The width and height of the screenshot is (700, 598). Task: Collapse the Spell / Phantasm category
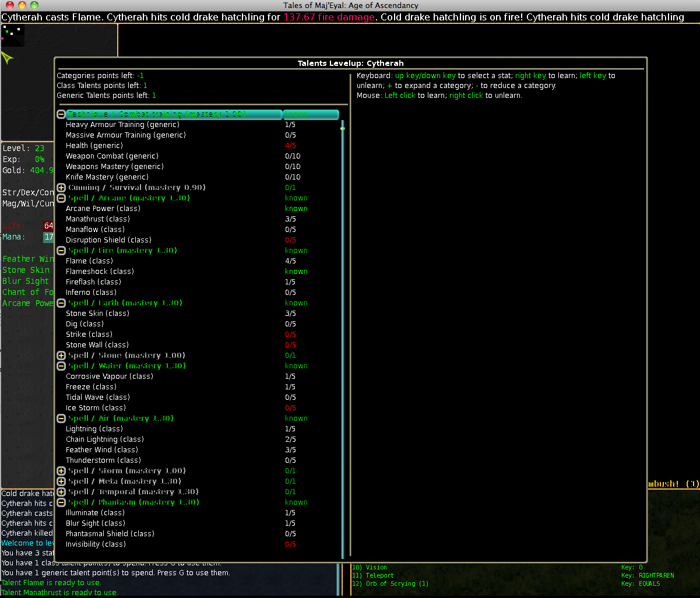(61, 502)
